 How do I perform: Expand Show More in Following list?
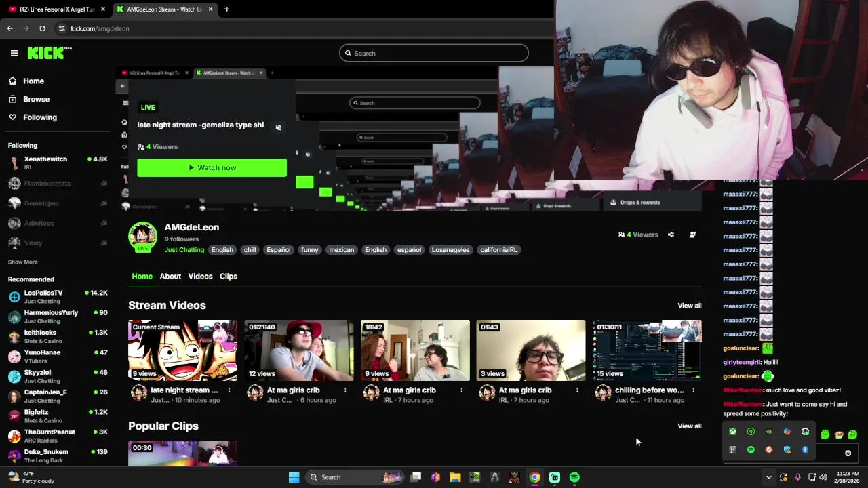(23, 262)
